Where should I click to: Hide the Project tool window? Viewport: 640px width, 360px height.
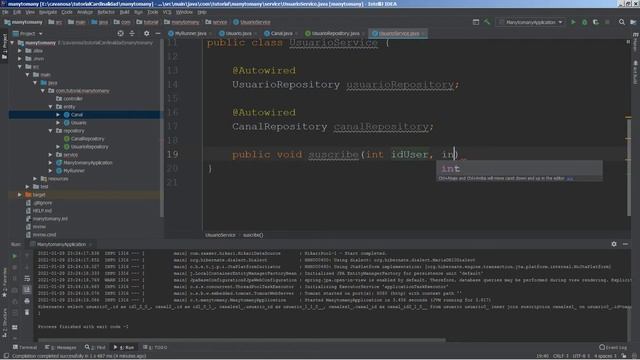pos(158,33)
